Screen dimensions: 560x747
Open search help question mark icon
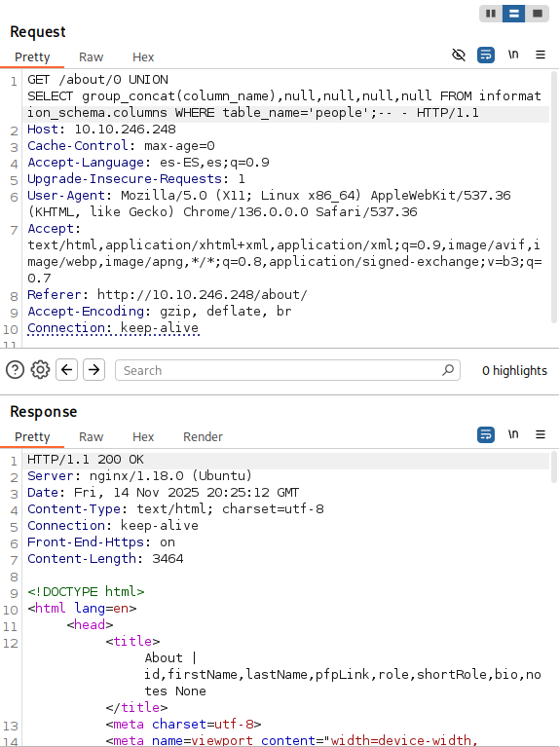pyautogui.click(x=15, y=370)
